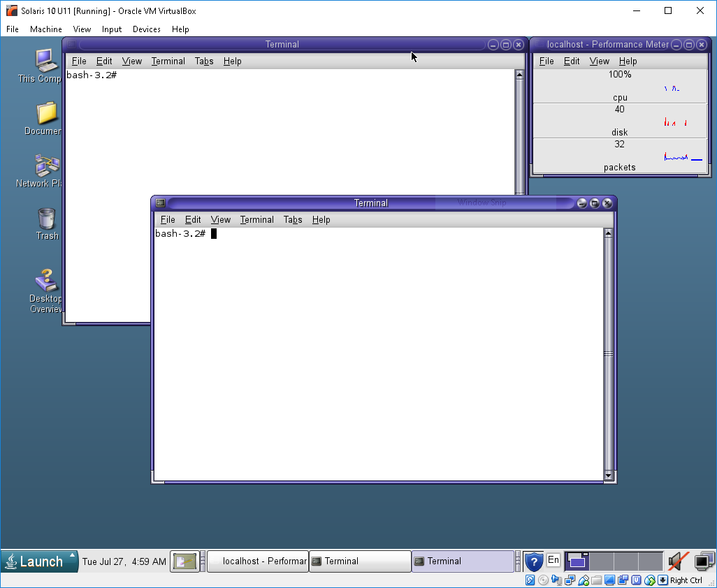717x588 pixels.
Task: Open VirtualBox View menu
Action: [82, 29]
